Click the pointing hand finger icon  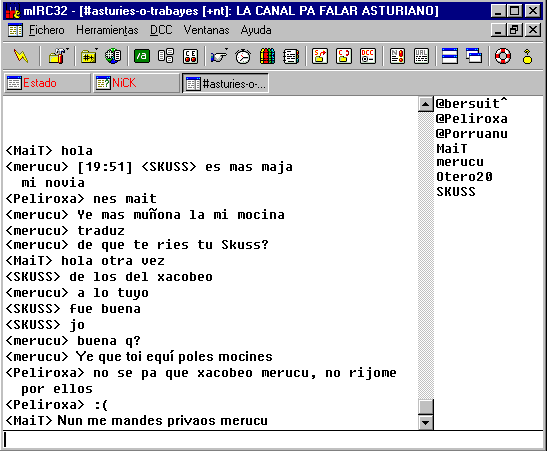coord(219,56)
